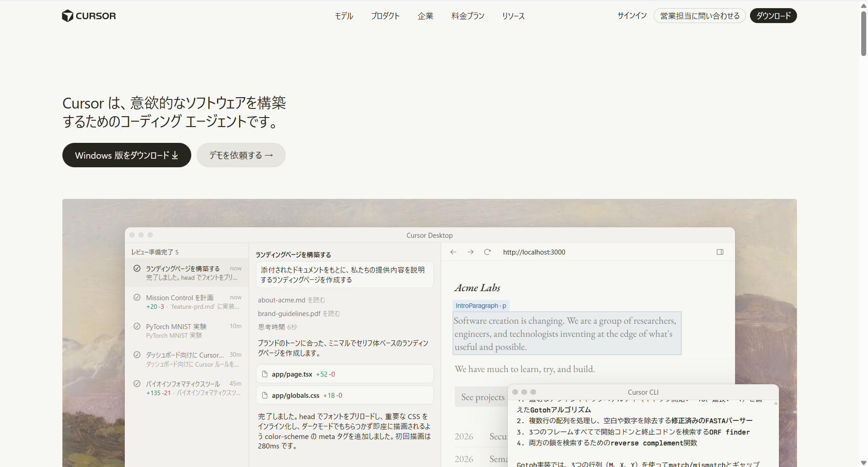Click check icon beside Mission Control を計画

tap(137, 297)
